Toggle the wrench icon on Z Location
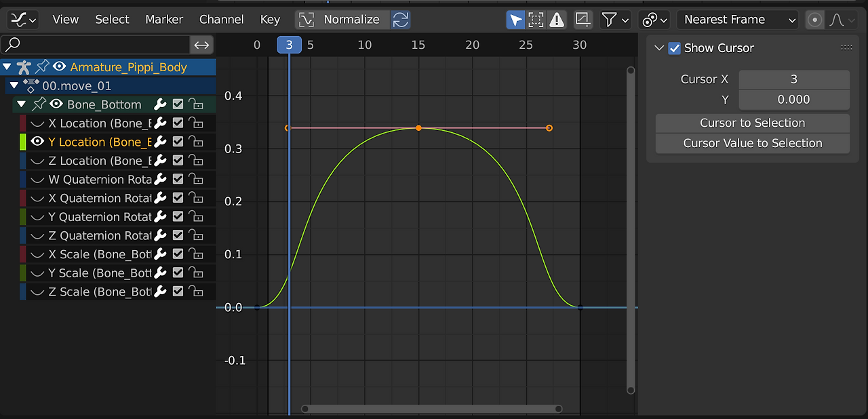Screen dimensions: 868x419 (160, 161)
